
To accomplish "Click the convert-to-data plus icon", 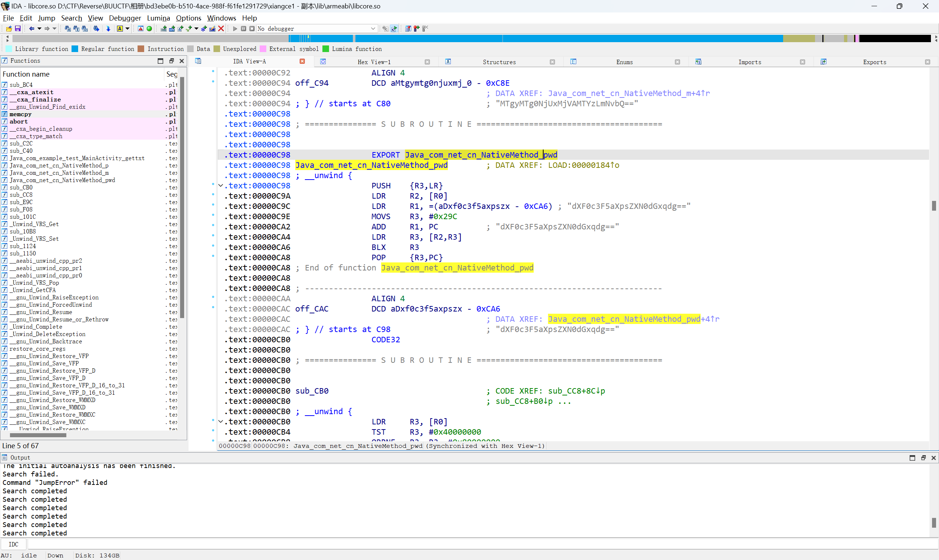I will 172,29.
